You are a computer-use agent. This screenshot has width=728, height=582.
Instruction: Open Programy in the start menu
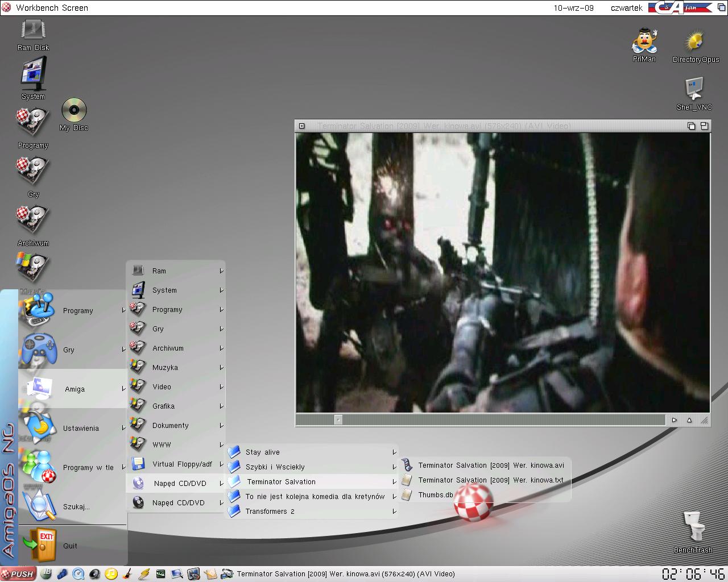(x=73, y=310)
